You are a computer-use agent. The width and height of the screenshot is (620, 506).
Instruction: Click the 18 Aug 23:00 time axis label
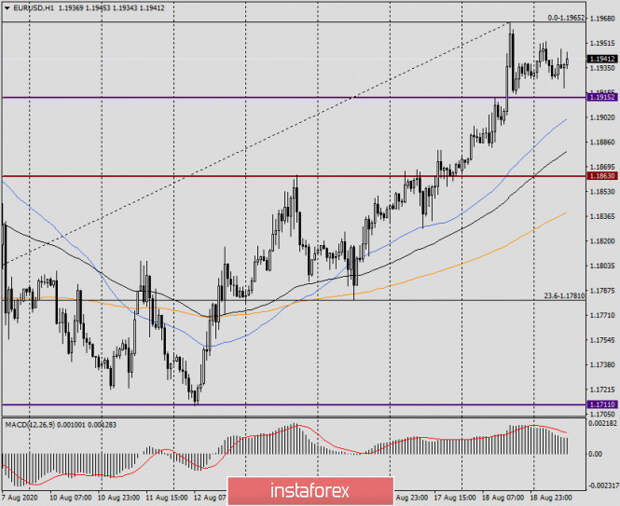pos(551,497)
